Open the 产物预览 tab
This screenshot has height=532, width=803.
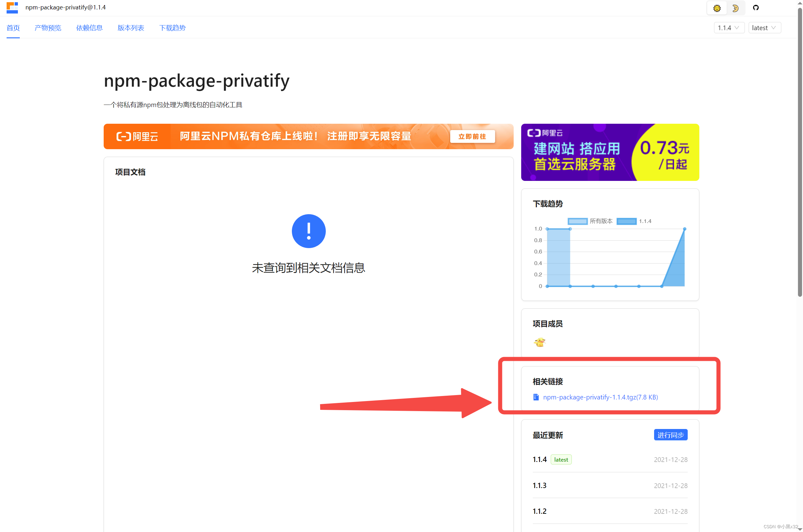pos(48,28)
